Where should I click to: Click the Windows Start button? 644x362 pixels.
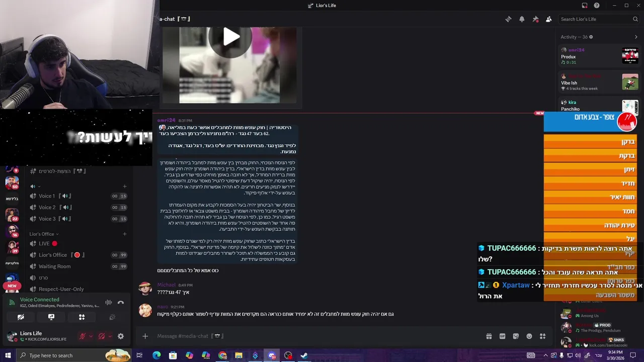click(8, 355)
